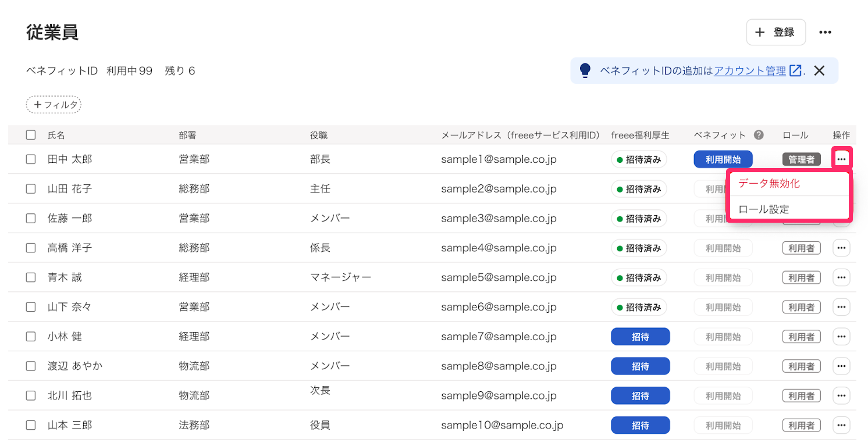
Task: Click the 次長 position cell
Action: tap(321, 391)
